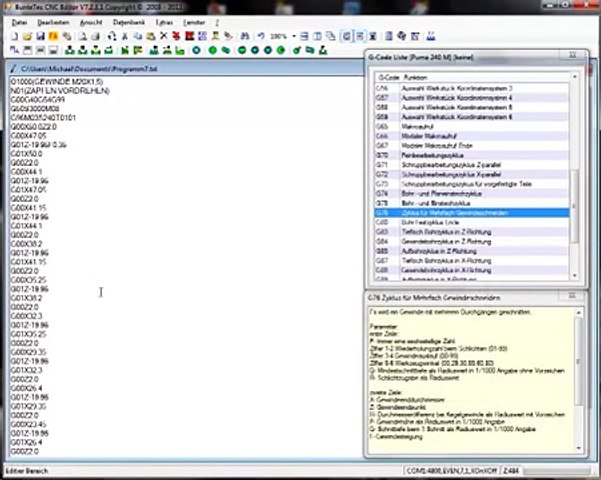Open the ? help menu

(x=217, y=23)
